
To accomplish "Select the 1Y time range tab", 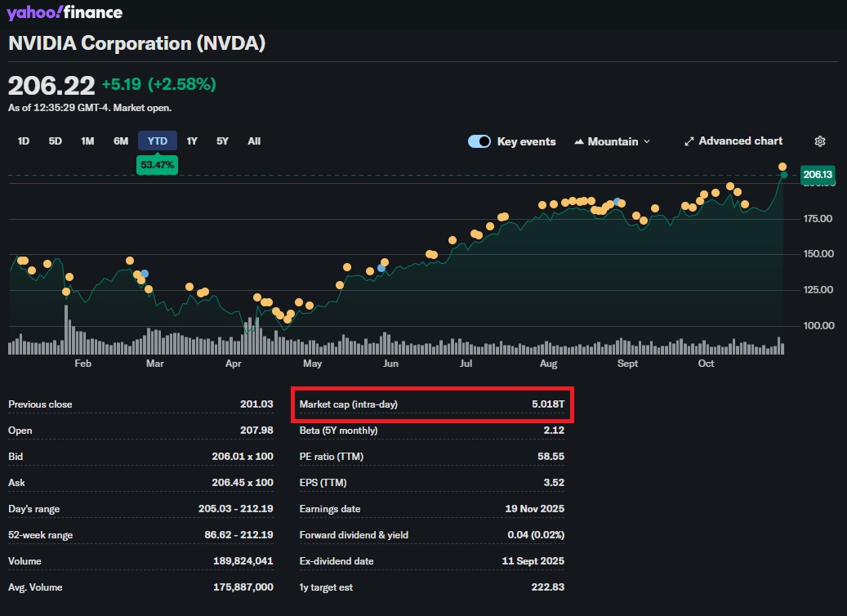I will coord(192,141).
